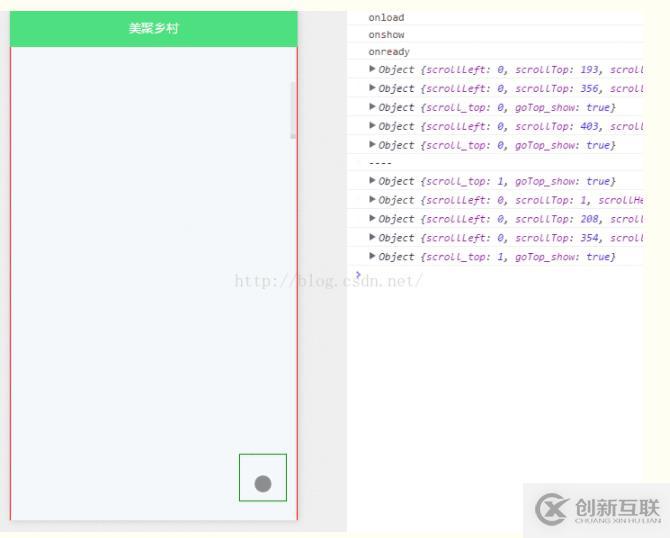
Task: Click the 创新互联 logo watermark
Action: (x=598, y=510)
